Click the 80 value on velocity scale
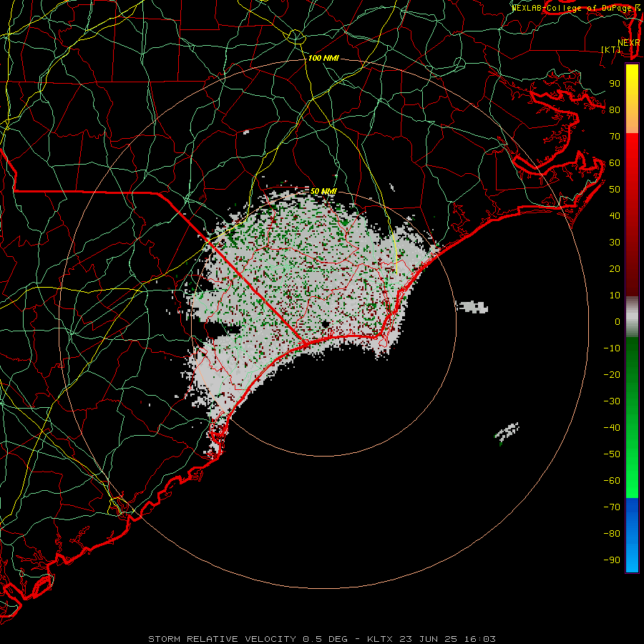The height and width of the screenshot is (644, 644). click(615, 109)
